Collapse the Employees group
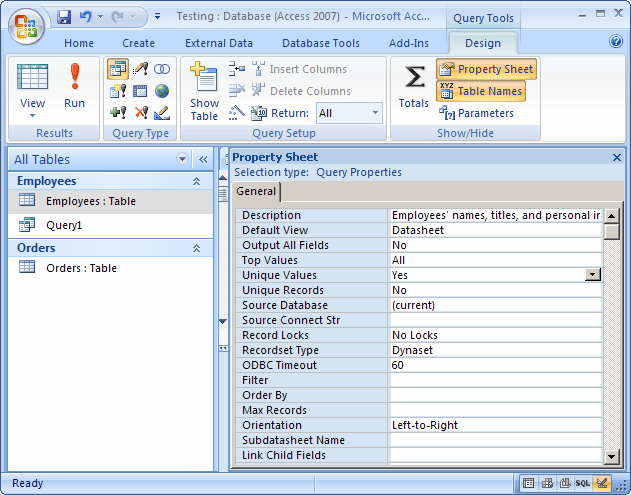The width and height of the screenshot is (631, 495). pyautogui.click(x=196, y=181)
